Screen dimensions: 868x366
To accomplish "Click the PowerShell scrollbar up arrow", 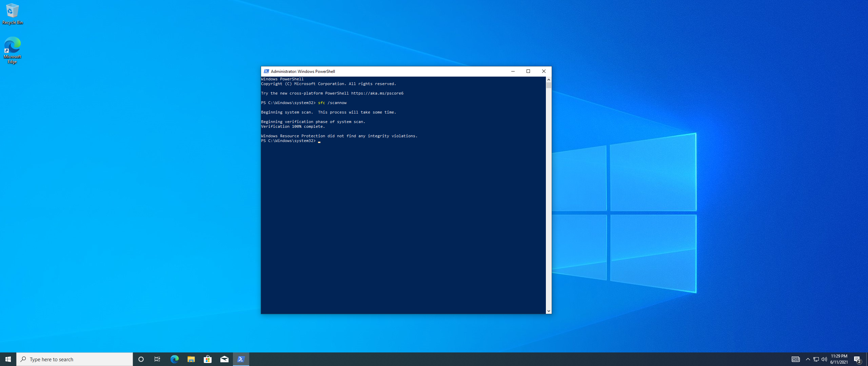I will 549,79.
